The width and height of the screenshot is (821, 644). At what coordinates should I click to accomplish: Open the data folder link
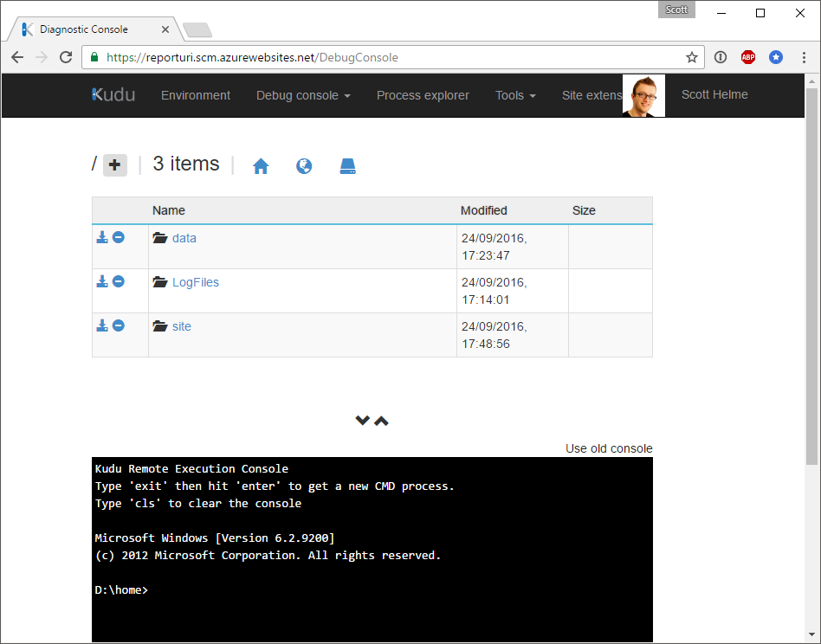point(184,237)
